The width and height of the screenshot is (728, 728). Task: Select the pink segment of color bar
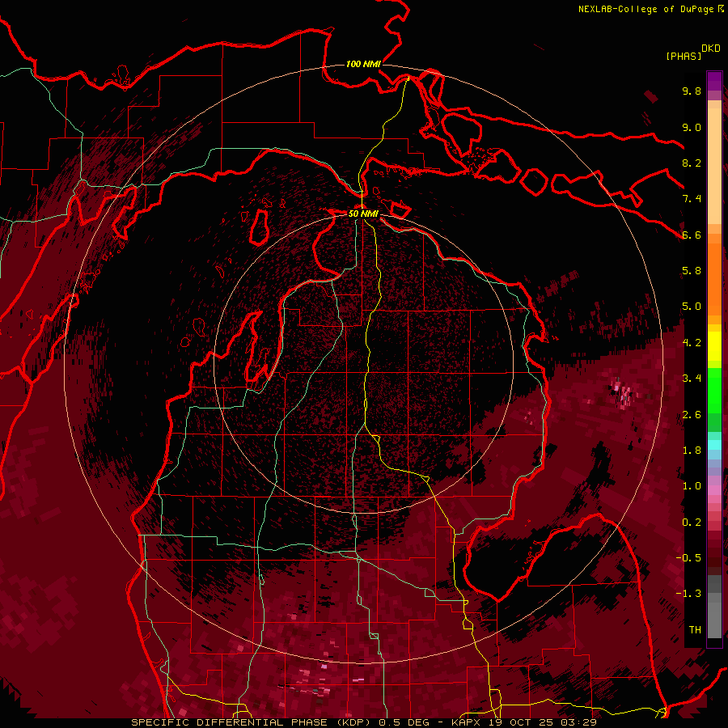click(x=714, y=490)
